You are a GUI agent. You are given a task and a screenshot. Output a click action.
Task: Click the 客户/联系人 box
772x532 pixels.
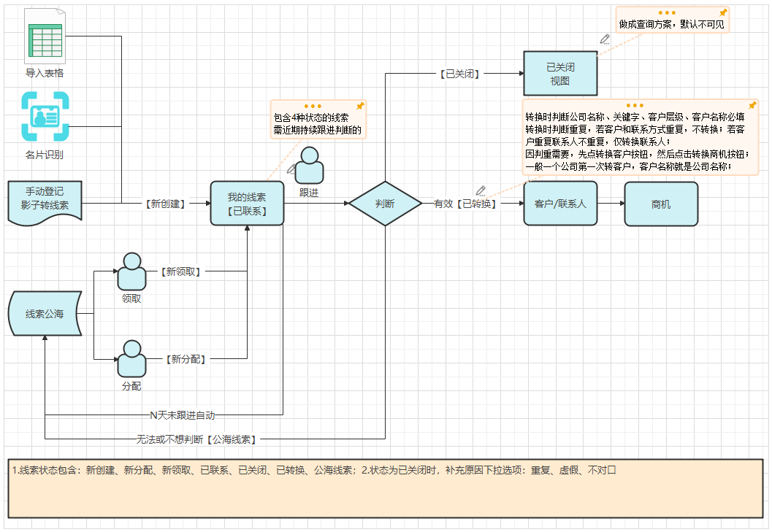pos(560,204)
